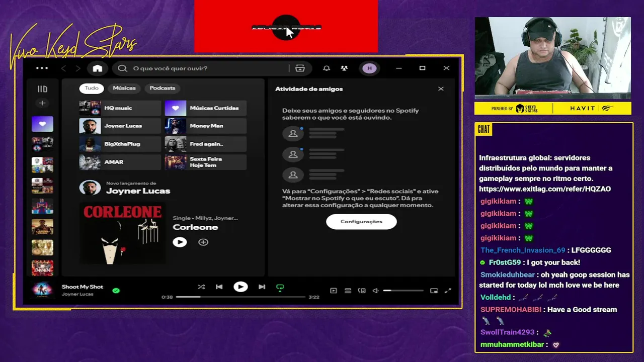Open the Browse icon in search bar

pos(300,68)
